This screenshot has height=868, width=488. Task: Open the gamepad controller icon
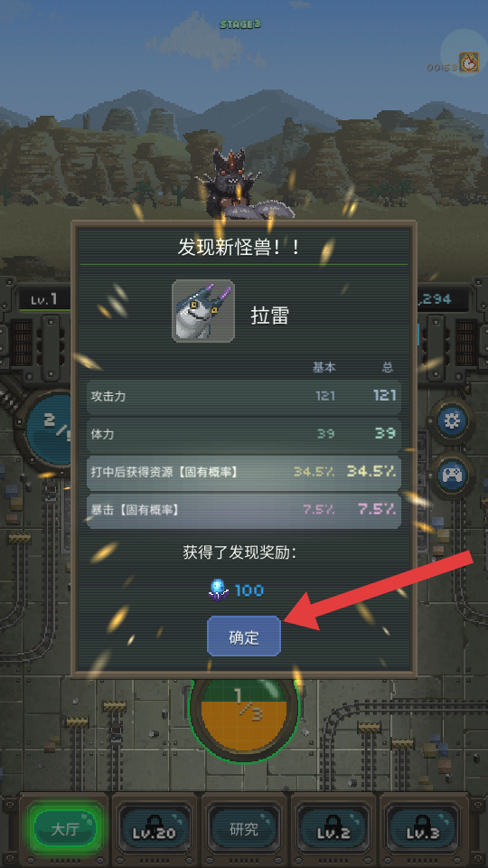tap(452, 475)
